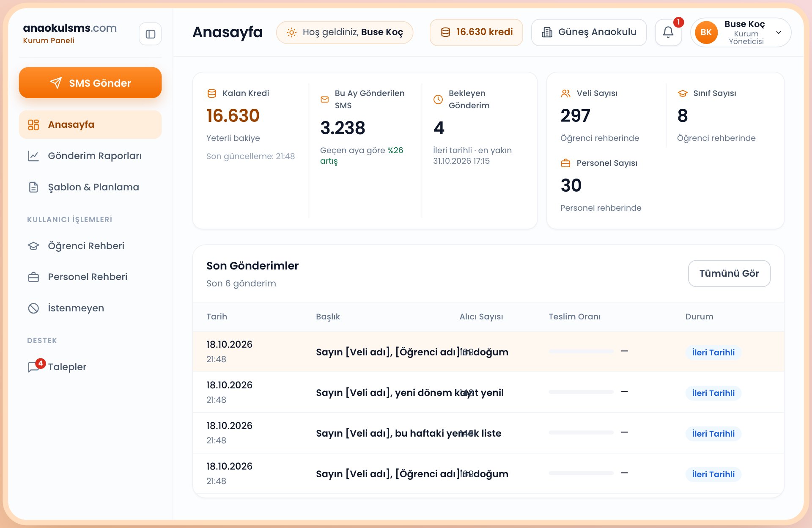Click the delivery rate bar in the first row
Screen dimensions: 812x528
click(581, 352)
